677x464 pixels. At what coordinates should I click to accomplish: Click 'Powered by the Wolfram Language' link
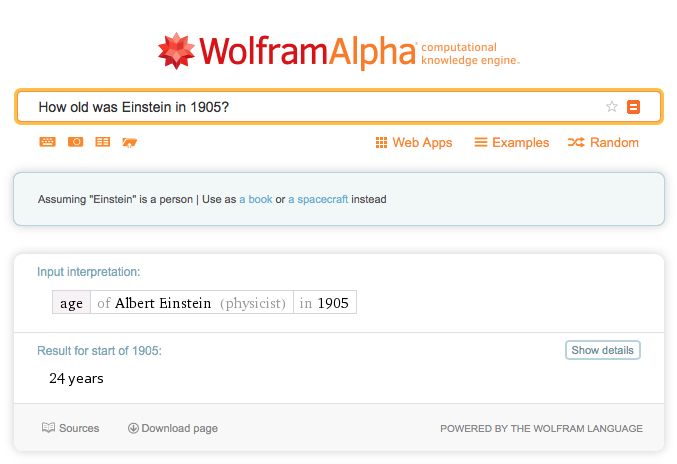click(x=541, y=428)
